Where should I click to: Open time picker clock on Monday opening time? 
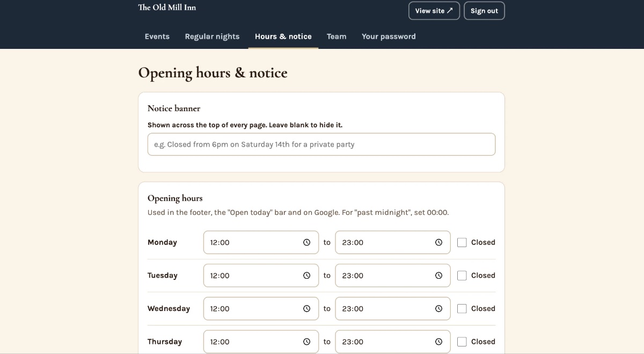(307, 242)
